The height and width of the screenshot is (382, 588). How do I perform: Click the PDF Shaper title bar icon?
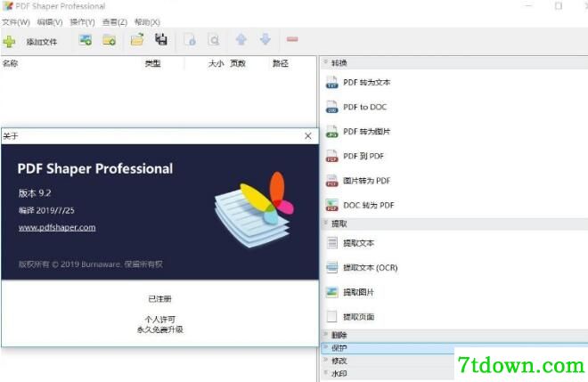8,6
